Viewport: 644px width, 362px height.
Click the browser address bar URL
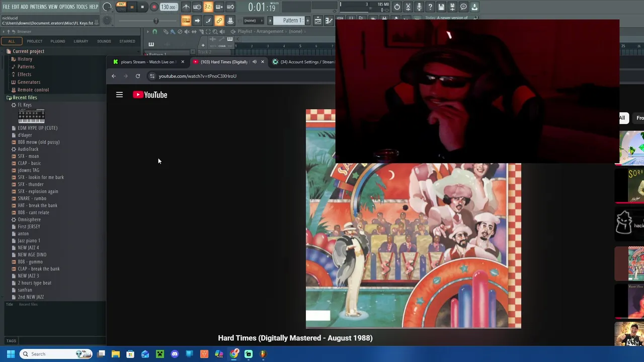click(197, 76)
